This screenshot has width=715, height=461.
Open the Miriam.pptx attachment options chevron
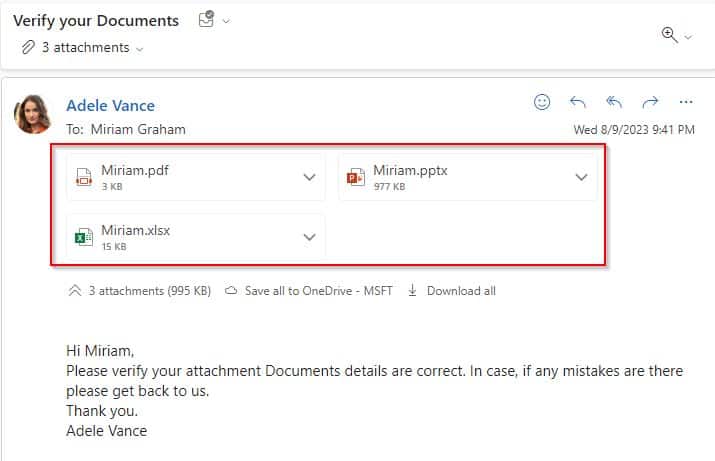pos(581,177)
